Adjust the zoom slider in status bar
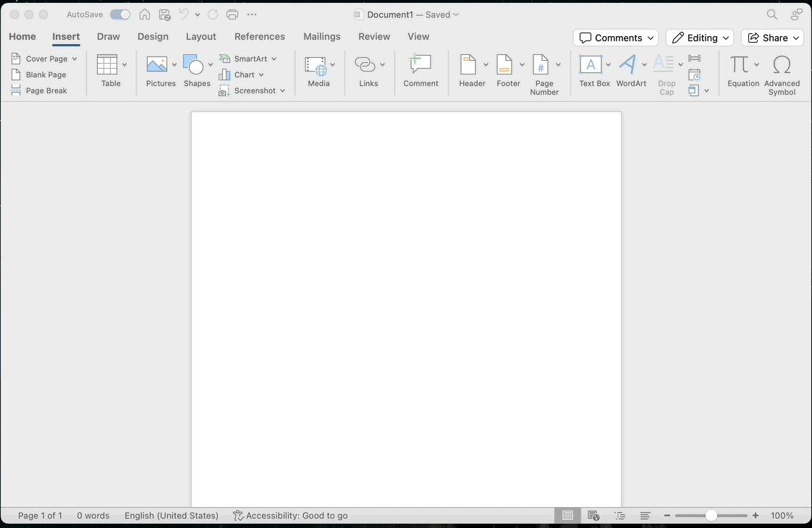The height and width of the screenshot is (528, 812). tap(711, 515)
